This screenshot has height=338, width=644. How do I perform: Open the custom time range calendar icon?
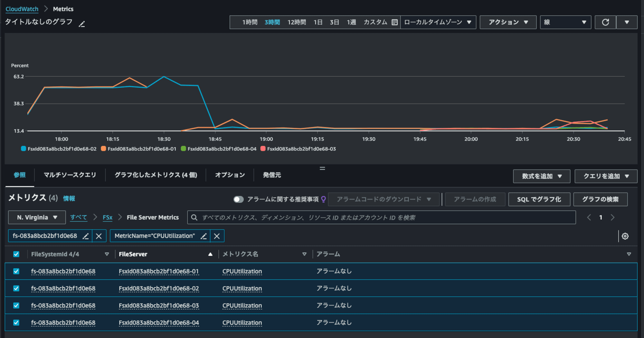[x=394, y=22]
